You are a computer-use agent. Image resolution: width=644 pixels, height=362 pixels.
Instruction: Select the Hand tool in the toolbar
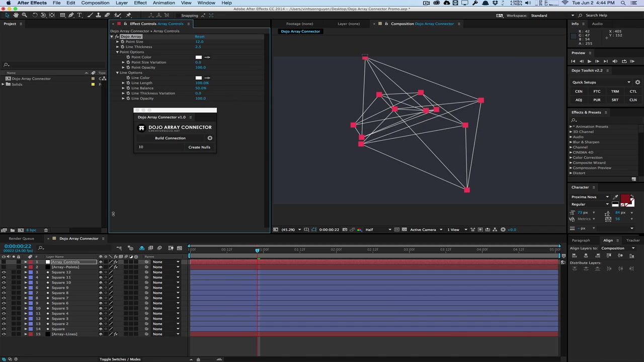[x=16, y=15]
